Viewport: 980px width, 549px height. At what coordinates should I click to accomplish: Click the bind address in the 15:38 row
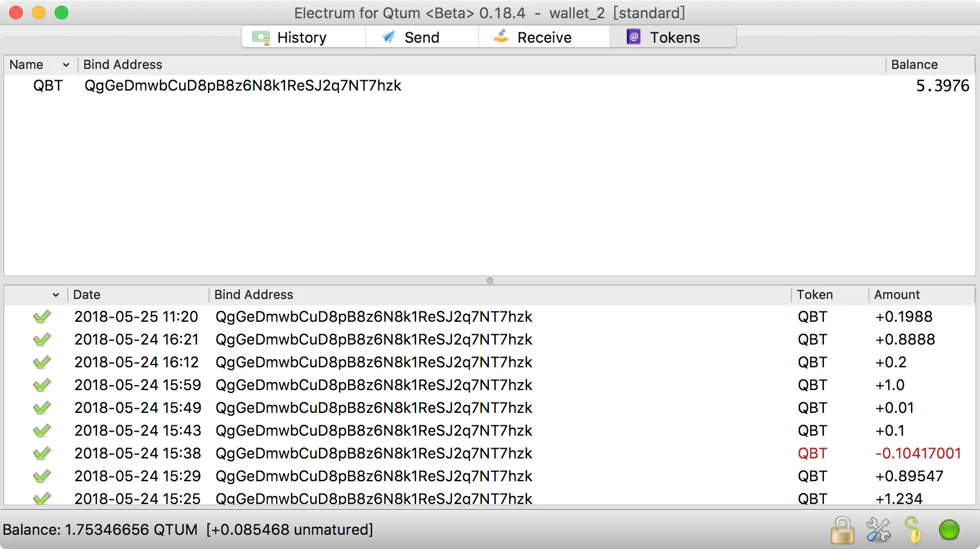tap(374, 453)
